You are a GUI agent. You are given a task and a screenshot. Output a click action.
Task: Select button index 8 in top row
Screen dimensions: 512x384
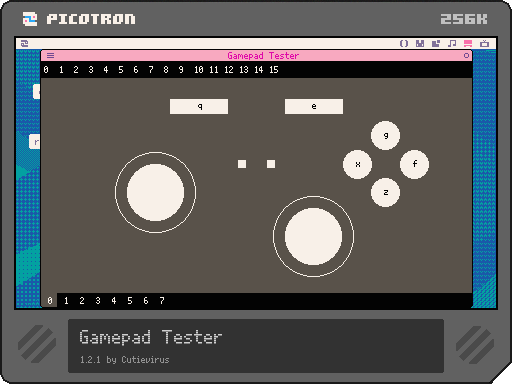pos(166,70)
